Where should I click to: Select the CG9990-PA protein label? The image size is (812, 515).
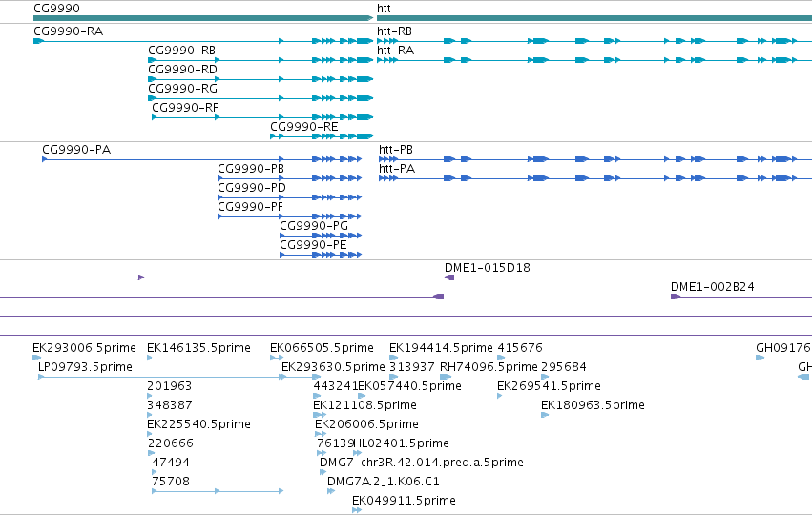click(x=76, y=150)
